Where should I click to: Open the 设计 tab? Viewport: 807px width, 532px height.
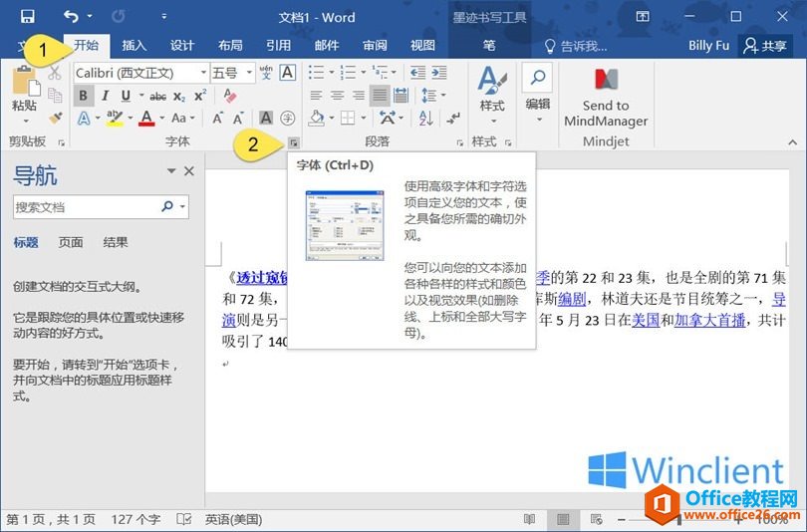[x=182, y=45]
